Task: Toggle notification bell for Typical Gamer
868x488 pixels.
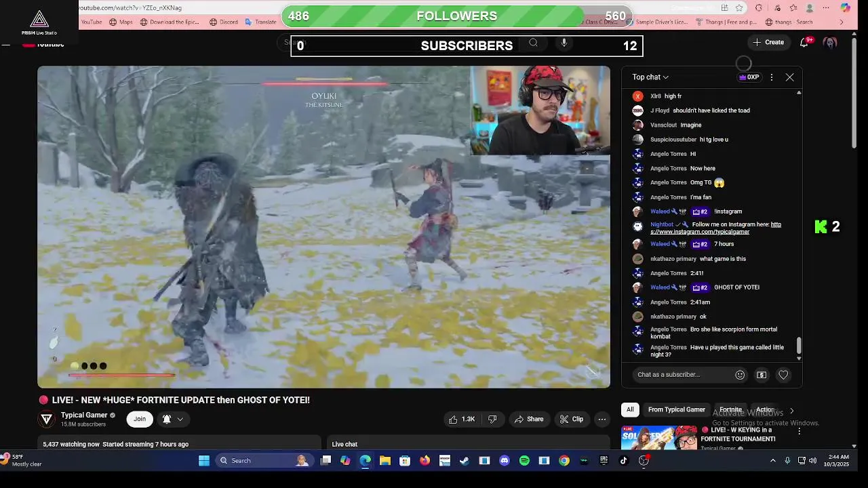Action: coord(167,420)
